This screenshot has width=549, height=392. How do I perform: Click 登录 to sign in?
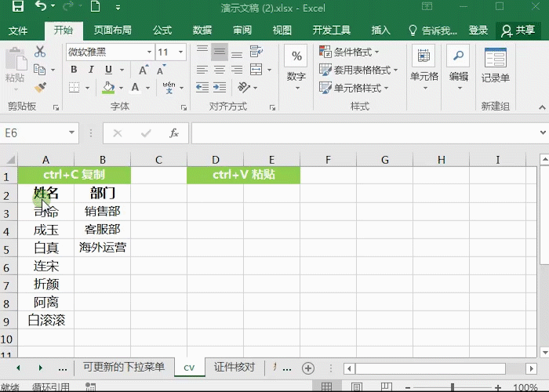(x=478, y=31)
